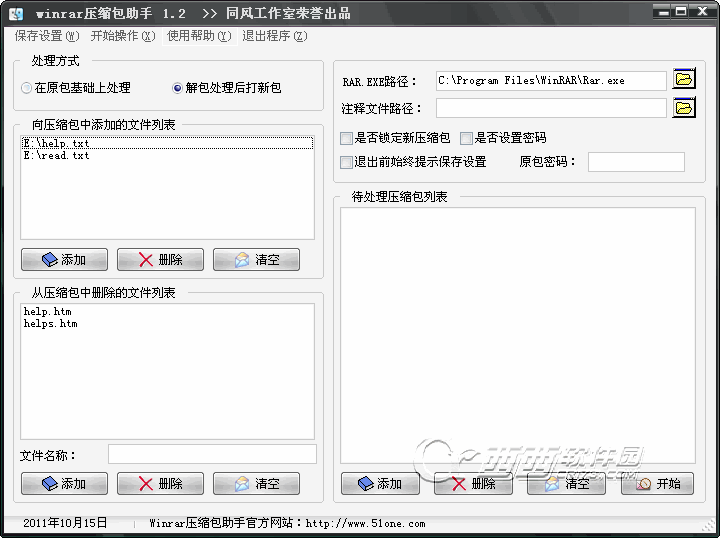Screen dimensions: 720x538
Task: Toggle 退出前始终提示保存设置 checkbox
Action: click(413, 162)
